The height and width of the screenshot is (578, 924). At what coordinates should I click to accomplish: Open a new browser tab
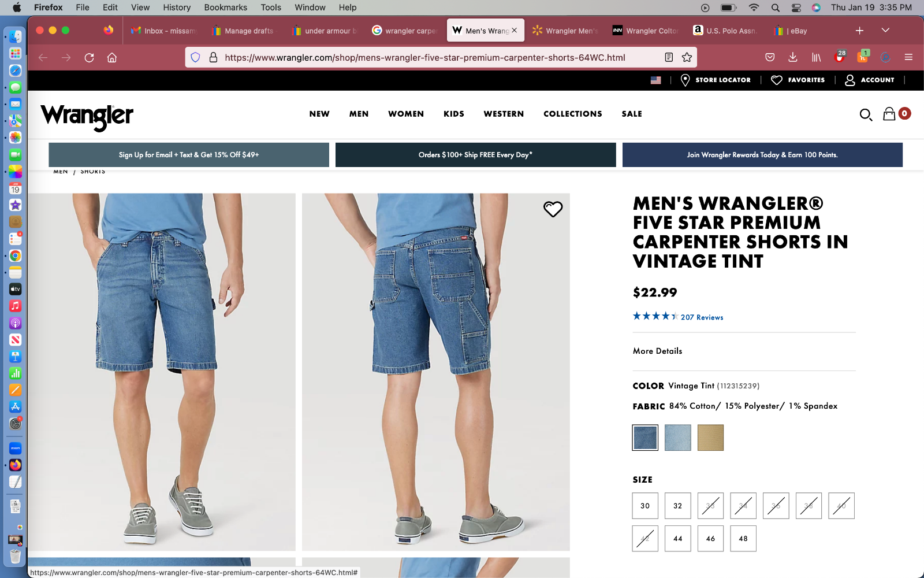click(859, 30)
